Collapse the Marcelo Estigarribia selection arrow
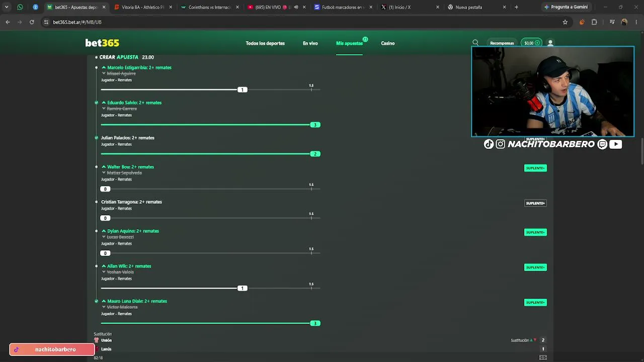This screenshot has width=644, height=362. 104,67
